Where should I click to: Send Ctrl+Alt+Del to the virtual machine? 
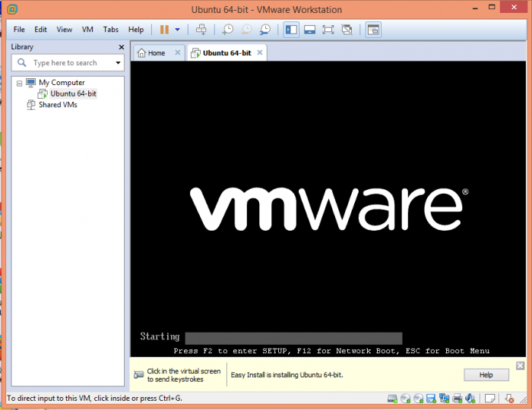201,30
